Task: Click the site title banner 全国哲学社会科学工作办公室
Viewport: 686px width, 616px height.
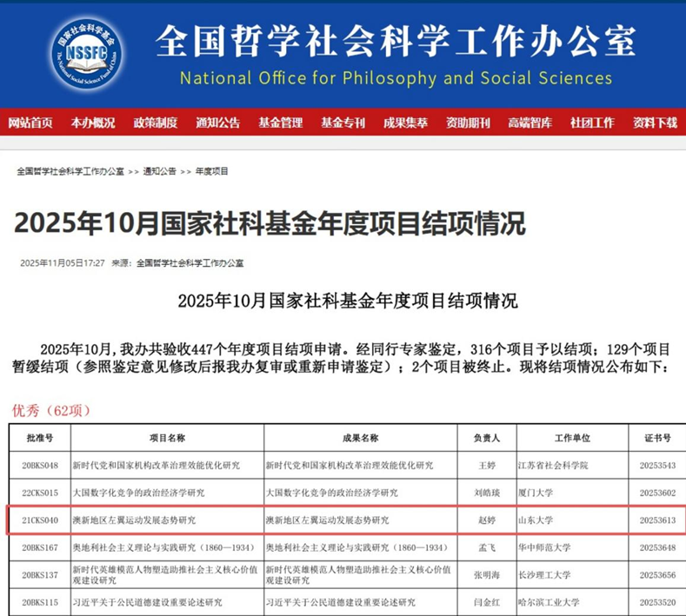Action: coord(396,41)
